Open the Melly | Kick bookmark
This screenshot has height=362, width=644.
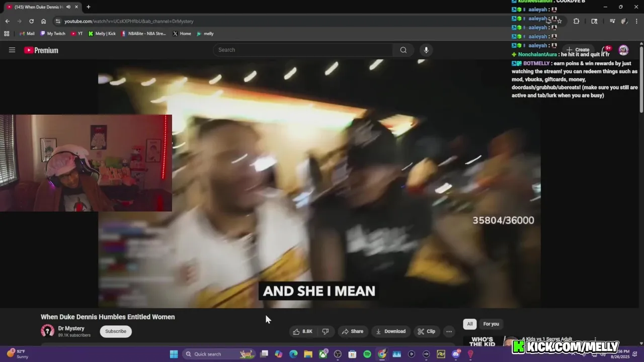click(102, 34)
